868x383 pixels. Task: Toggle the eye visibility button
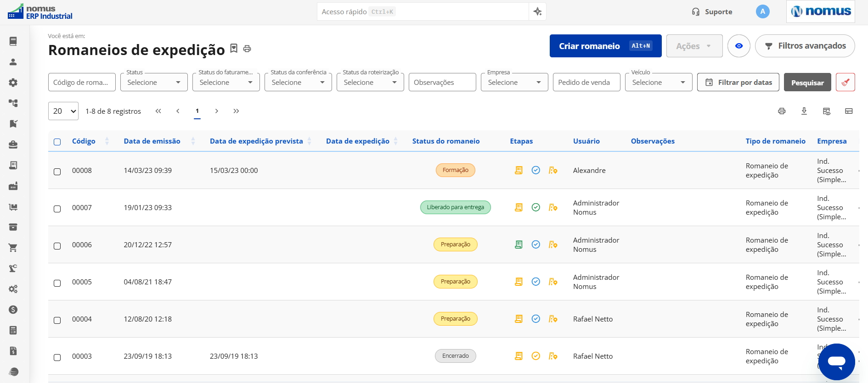coord(739,46)
